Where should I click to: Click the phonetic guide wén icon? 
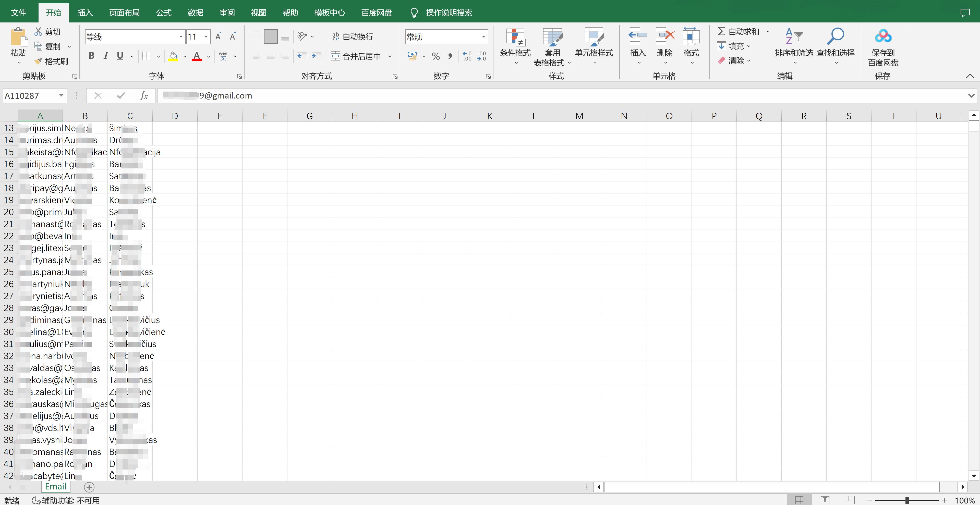click(x=223, y=56)
